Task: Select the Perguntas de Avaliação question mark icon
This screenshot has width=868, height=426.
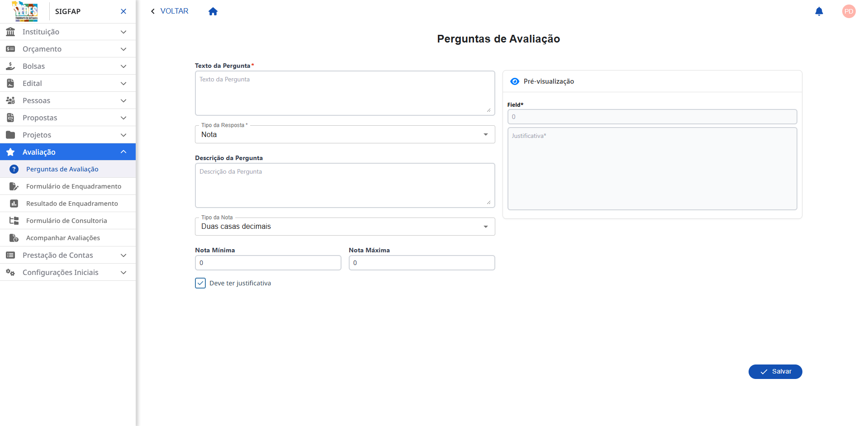Action: 14,169
